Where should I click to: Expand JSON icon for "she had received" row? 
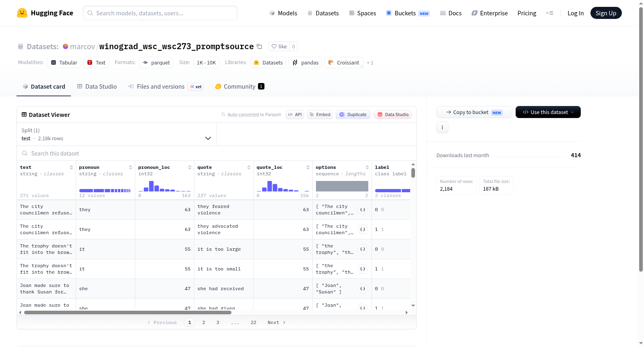pos(363,289)
